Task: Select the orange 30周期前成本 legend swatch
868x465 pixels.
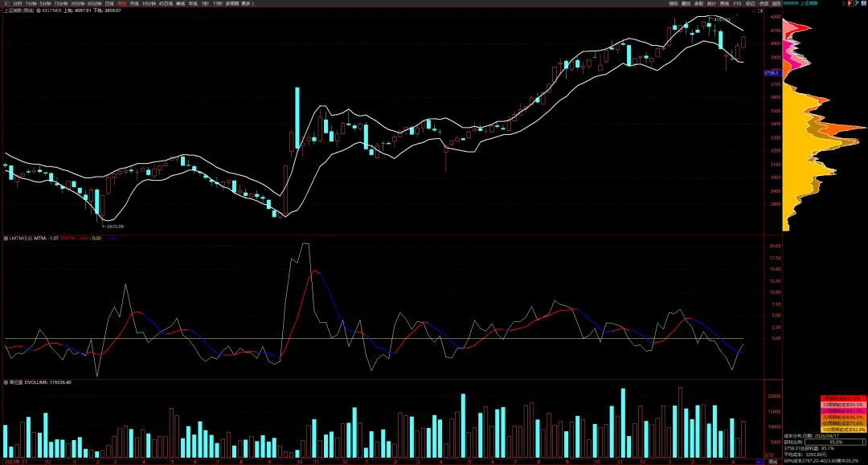Action: 844,417
